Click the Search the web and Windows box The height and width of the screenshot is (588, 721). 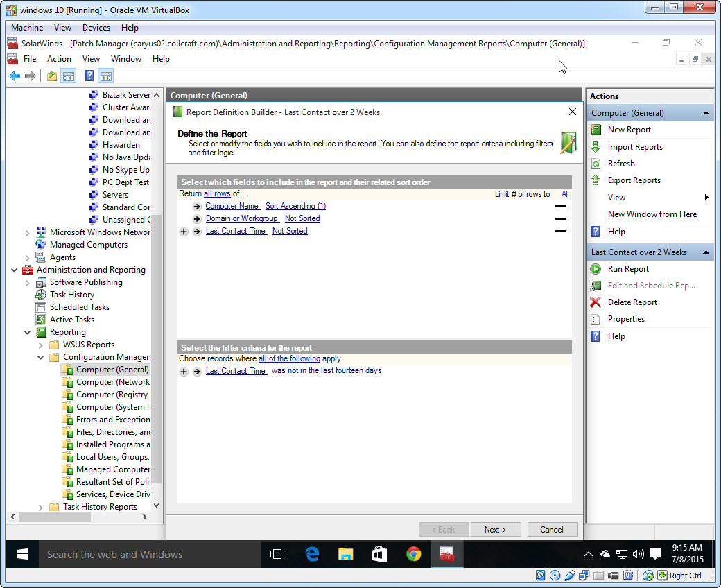[149, 555]
